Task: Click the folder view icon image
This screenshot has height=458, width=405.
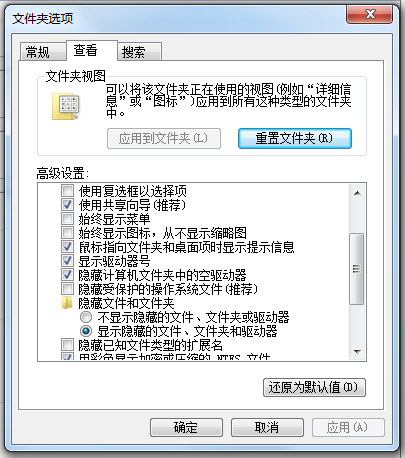Action: (x=66, y=107)
